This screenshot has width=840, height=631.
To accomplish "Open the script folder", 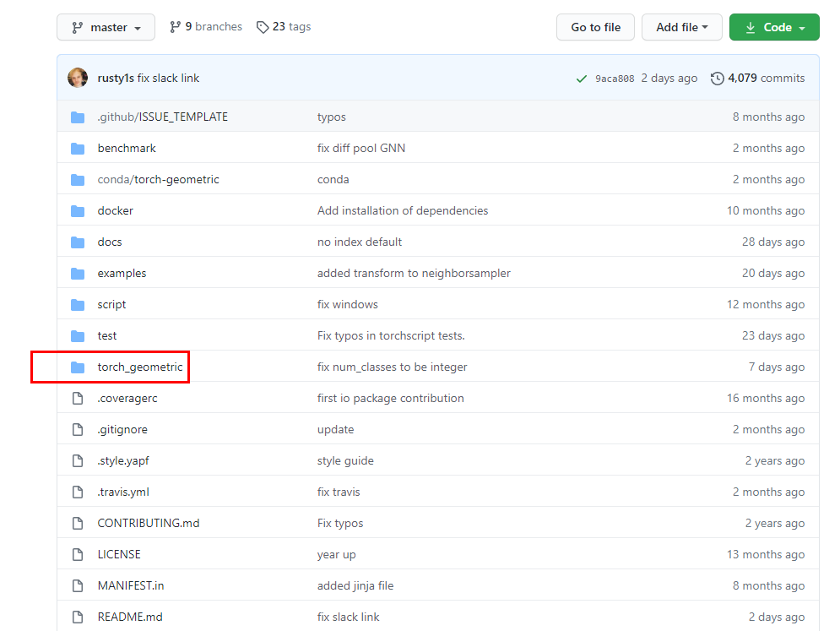I will point(111,304).
